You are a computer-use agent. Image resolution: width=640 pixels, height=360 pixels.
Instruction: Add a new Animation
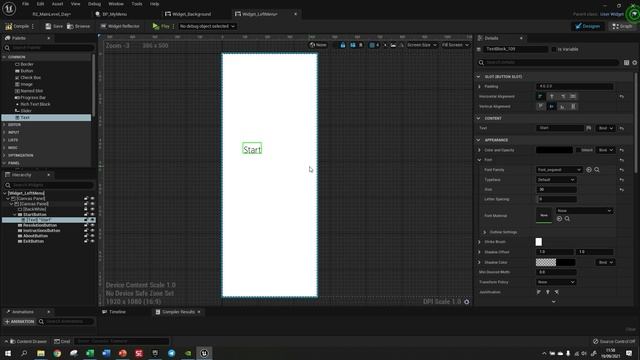coord(19,322)
